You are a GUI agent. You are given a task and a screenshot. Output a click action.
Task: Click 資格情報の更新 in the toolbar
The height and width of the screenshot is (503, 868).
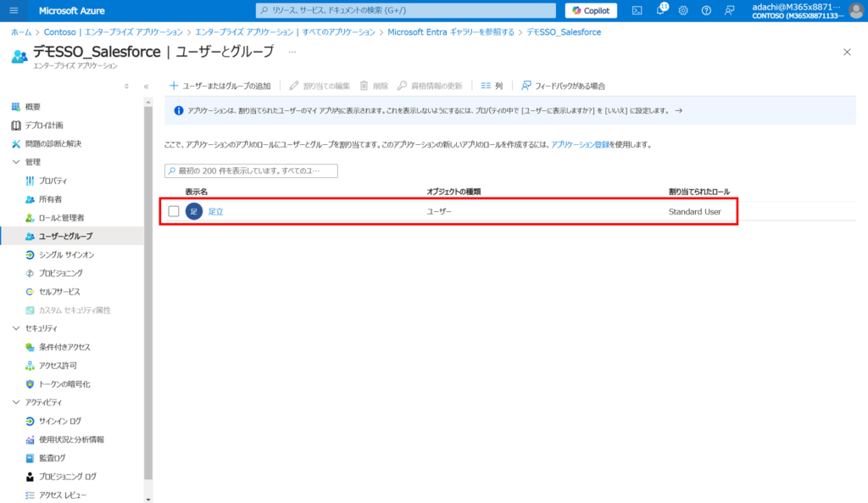click(x=430, y=86)
